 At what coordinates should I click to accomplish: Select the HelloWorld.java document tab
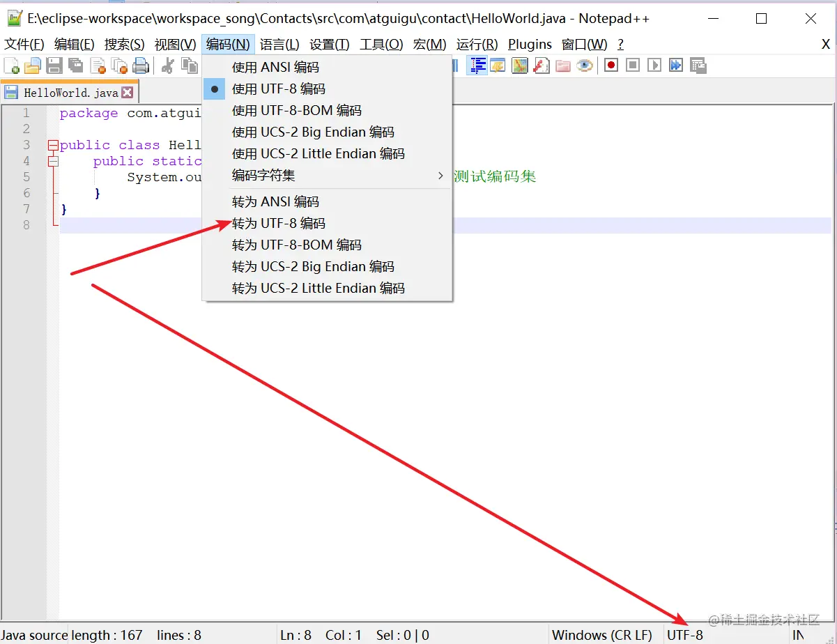pos(70,92)
